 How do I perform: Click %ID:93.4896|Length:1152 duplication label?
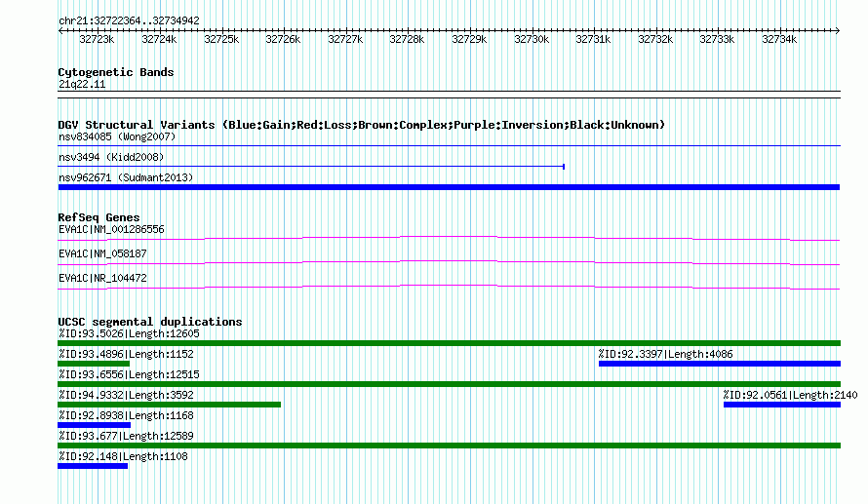[126, 354]
